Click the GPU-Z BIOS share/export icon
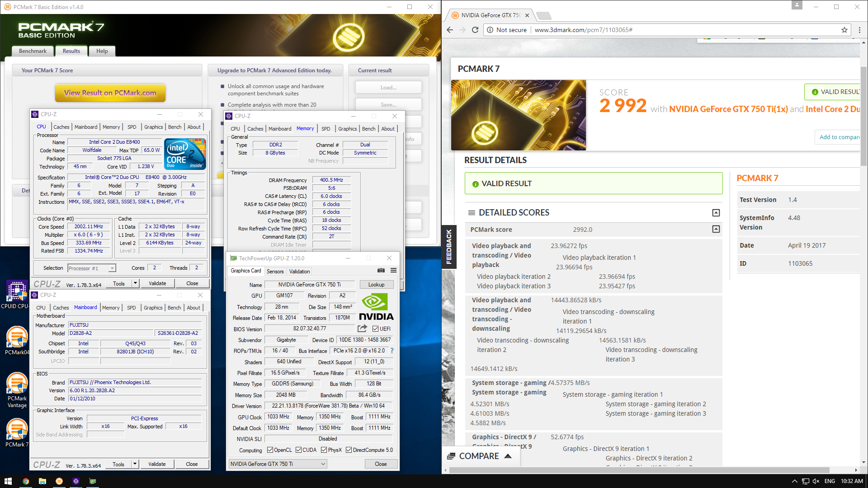This screenshot has width=868, height=488. coord(363,328)
